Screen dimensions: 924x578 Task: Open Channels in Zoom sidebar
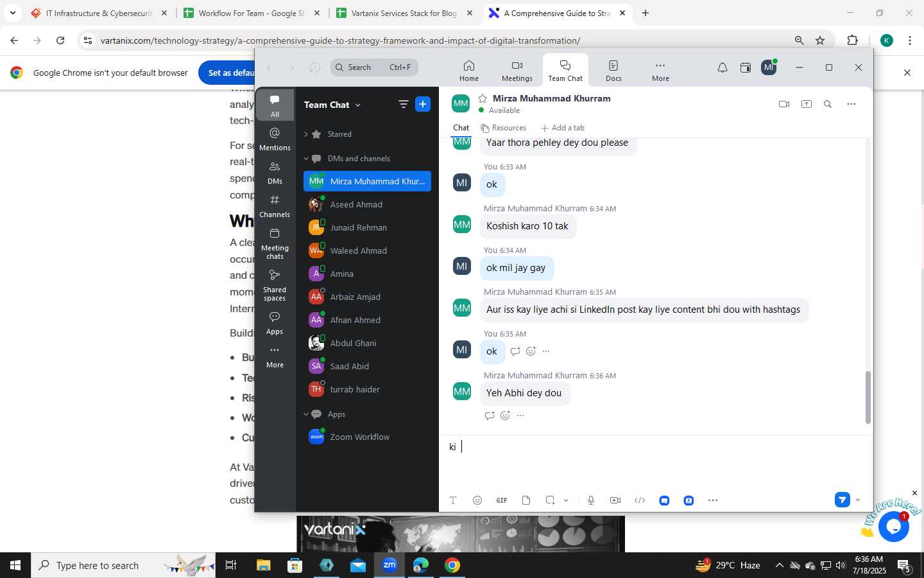tap(275, 206)
